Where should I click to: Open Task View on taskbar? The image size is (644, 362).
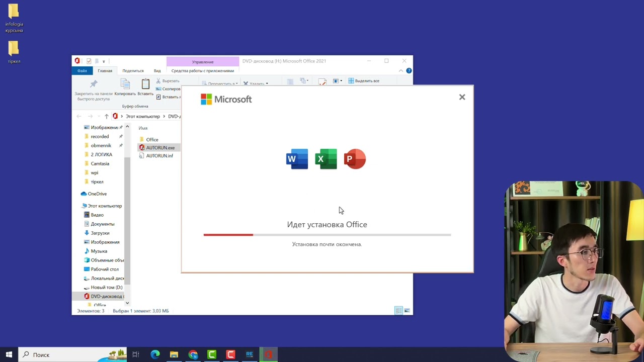tap(135, 355)
